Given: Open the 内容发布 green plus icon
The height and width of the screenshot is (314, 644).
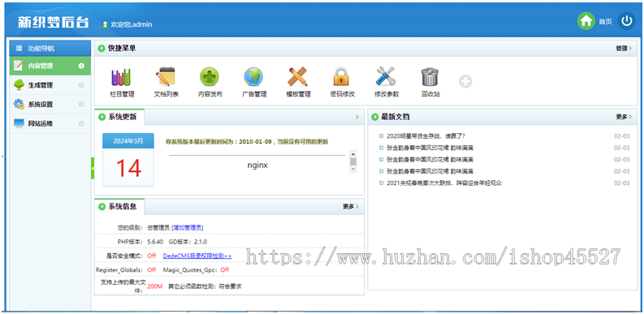Looking at the screenshot, I should pos(210,77).
